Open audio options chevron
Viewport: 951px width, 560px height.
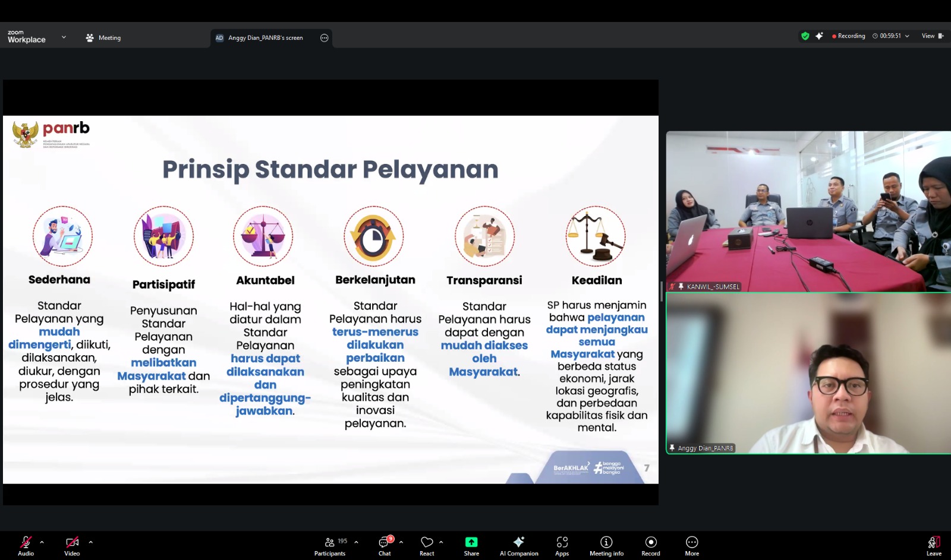point(42,542)
